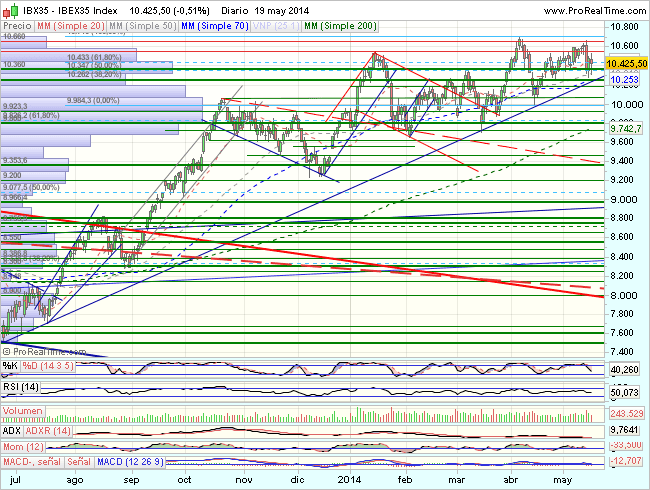Click the blue 10.253 price marker
This screenshot has height=490, width=650.
coord(624,79)
